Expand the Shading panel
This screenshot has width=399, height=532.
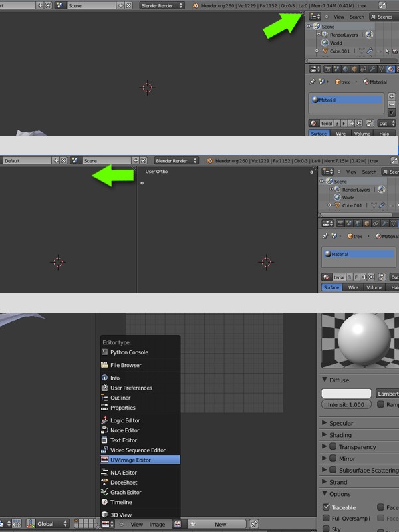[325, 435]
